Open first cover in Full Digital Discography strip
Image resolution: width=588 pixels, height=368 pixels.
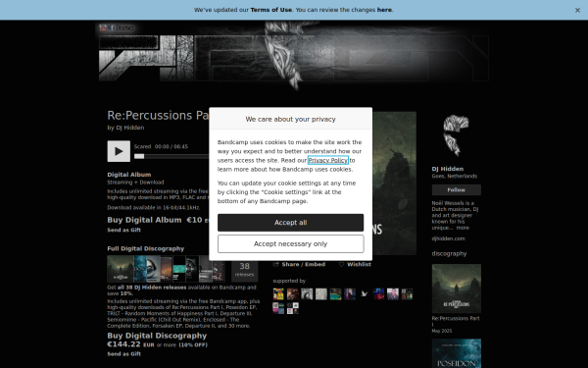click(121, 269)
